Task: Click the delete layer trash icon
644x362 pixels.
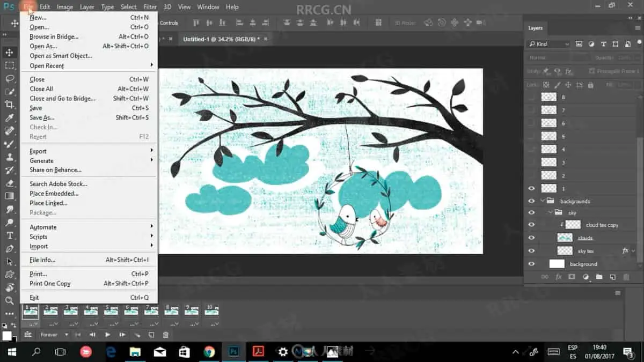Action: click(x=627, y=277)
